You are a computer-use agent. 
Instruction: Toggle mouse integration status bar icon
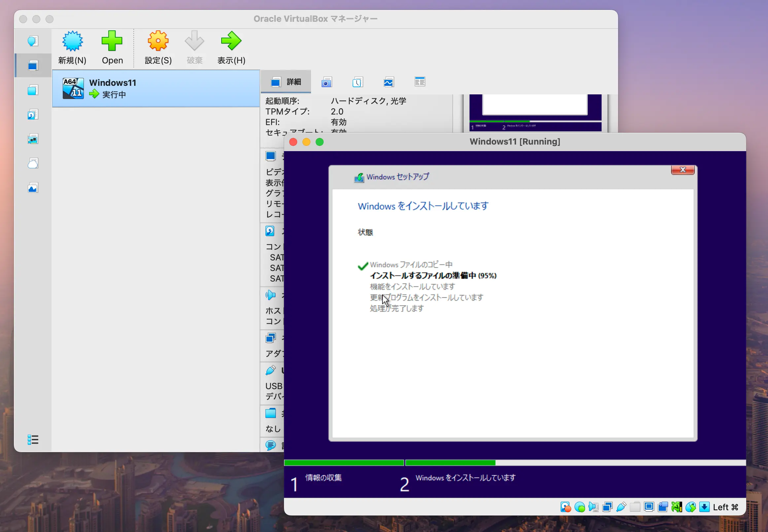point(691,507)
